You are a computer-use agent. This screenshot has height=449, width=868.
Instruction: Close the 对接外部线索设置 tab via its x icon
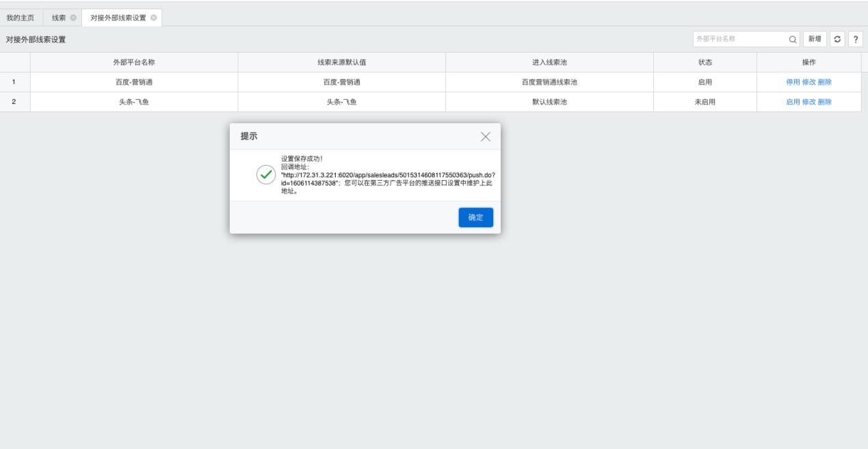(153, 18)
